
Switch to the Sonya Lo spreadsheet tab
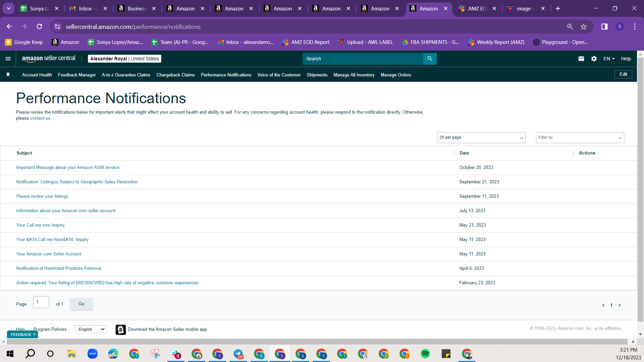[x=40, y=9]
